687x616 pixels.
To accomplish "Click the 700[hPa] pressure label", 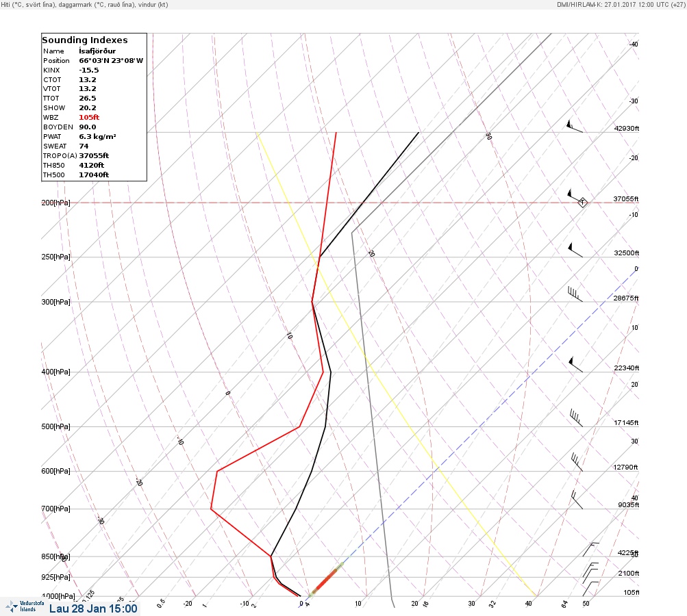I will click(55, 509).
